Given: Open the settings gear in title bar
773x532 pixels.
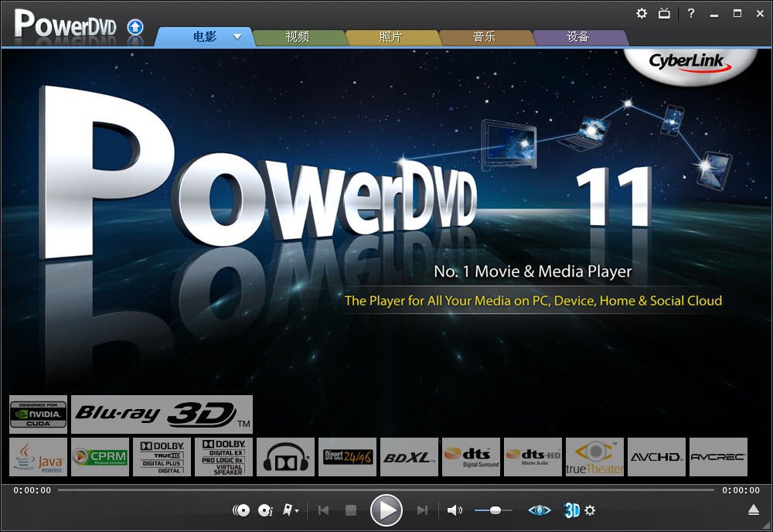Looking at the screenshot, I should [x=642, y=13].
